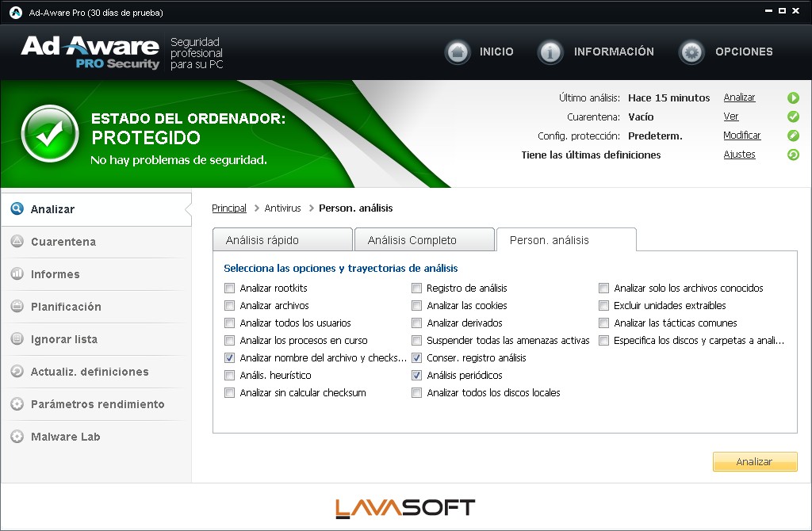Open INFORMACIÓN from header text
Image resolution: width=812 pixels, height=531 pixels.
click(614, 52)
